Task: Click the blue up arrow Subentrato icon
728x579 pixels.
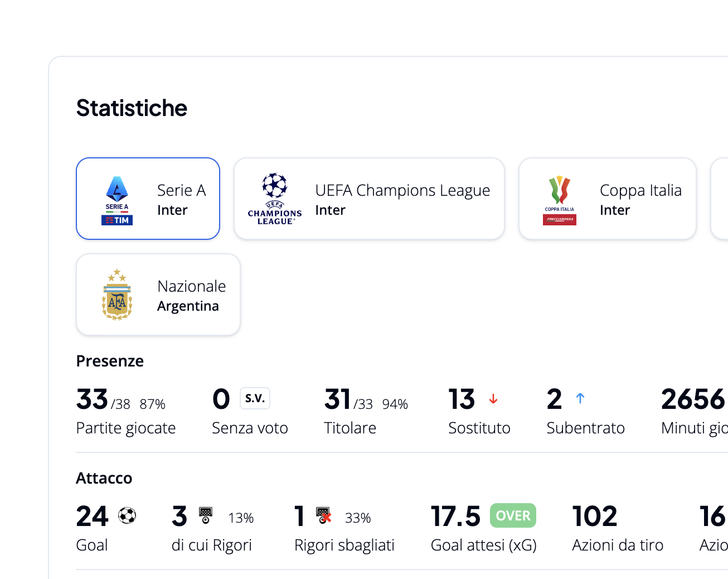Action: click(580, 398)
